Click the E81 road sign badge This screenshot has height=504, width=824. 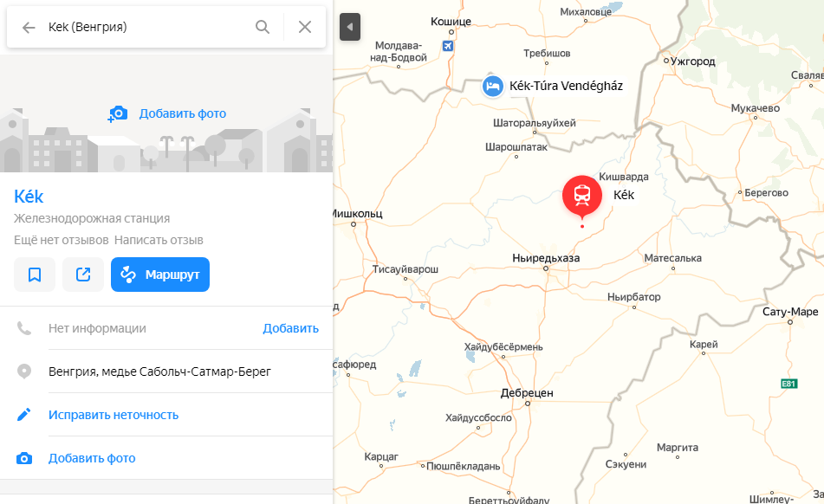point(788,384)
